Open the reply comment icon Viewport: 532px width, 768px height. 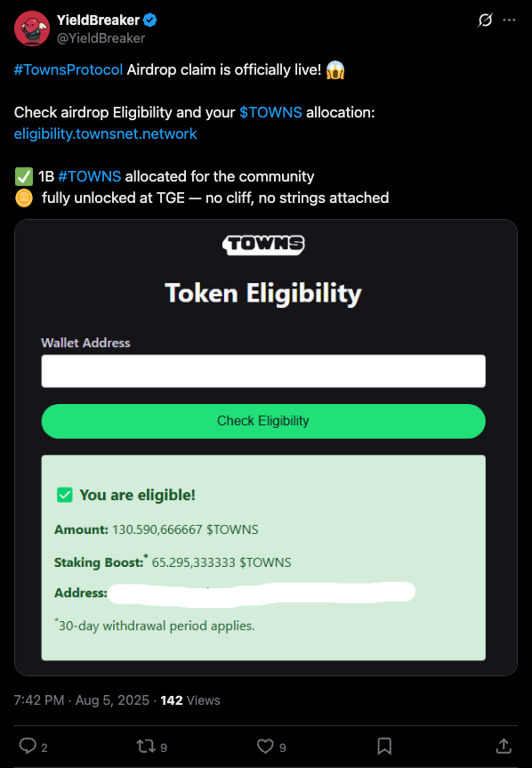coord(28,746)
